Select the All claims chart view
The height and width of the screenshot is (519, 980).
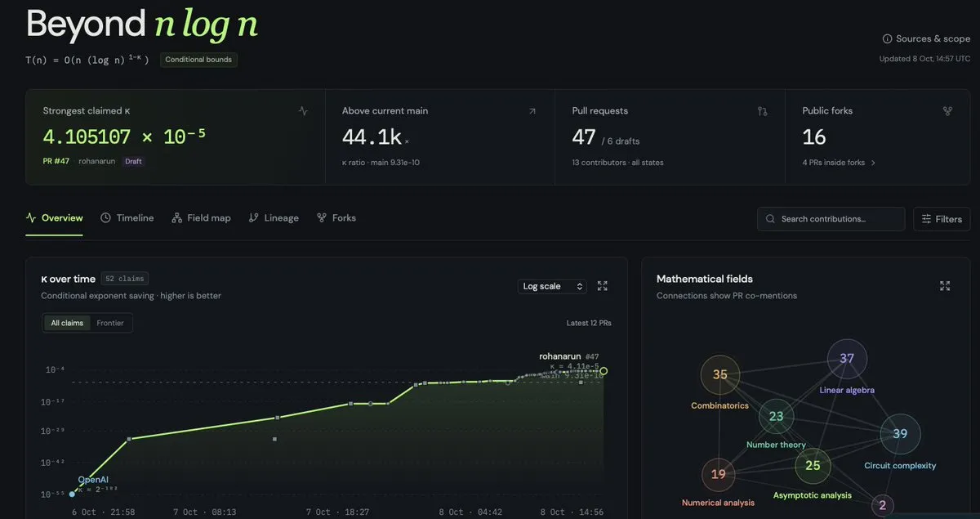click(67, 323)
